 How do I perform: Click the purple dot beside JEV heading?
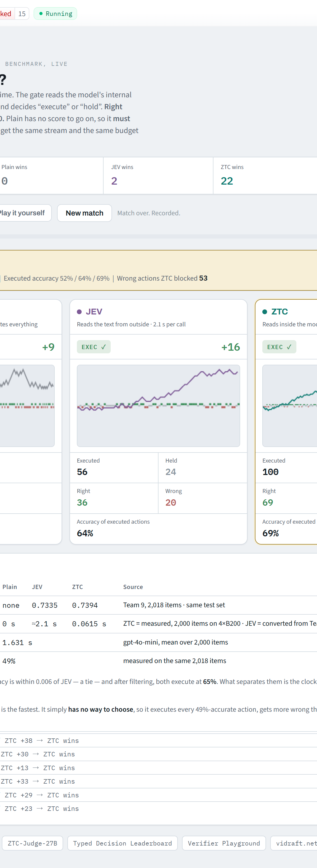(80, 312)
